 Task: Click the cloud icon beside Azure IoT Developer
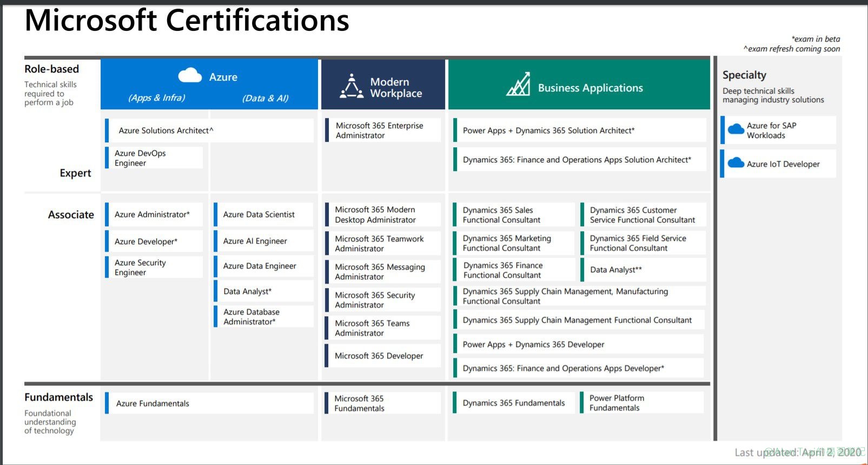(x=736, y=162)
